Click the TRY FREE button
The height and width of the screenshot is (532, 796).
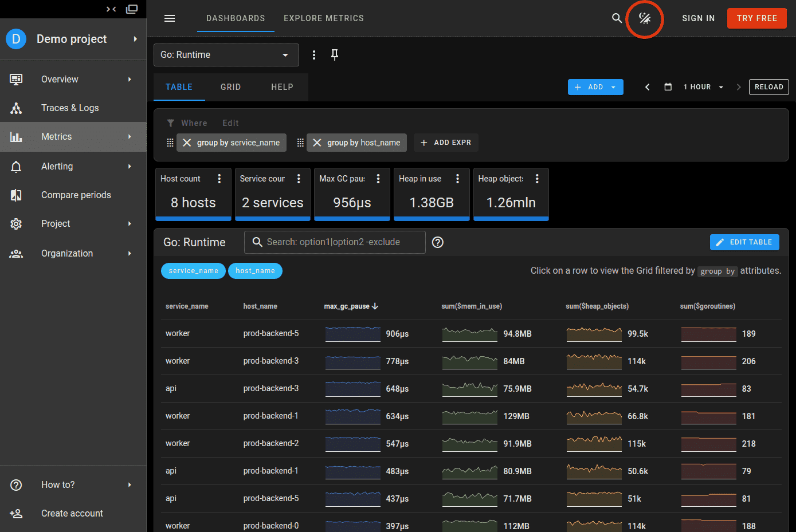coord(757,18)
